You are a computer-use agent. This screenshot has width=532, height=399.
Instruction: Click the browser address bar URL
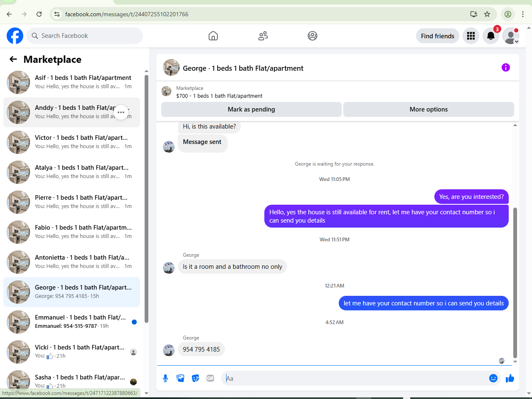pyautogui.click(x=127, y=14)
